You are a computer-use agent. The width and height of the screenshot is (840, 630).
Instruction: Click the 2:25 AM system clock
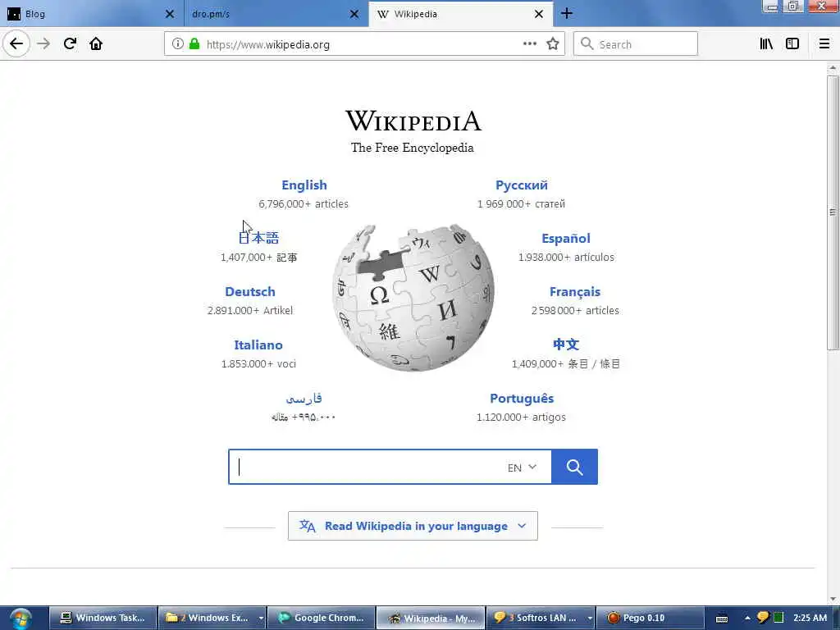coord(810,619)
